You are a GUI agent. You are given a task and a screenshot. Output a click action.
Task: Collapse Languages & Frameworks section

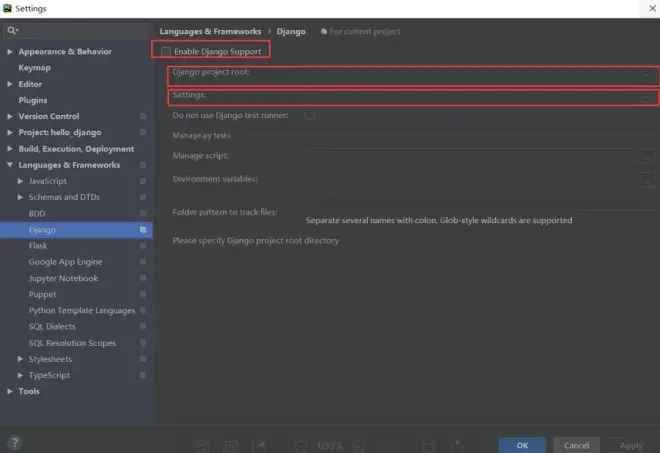[x=10, y=165]
